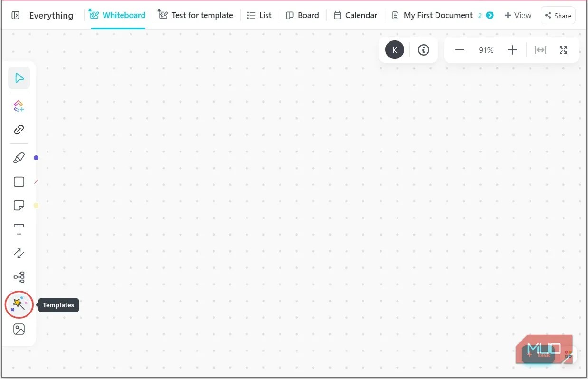Pick the pen drawing tool
Image resolution: width=588 pixels, height=379 pixels.
19,157
